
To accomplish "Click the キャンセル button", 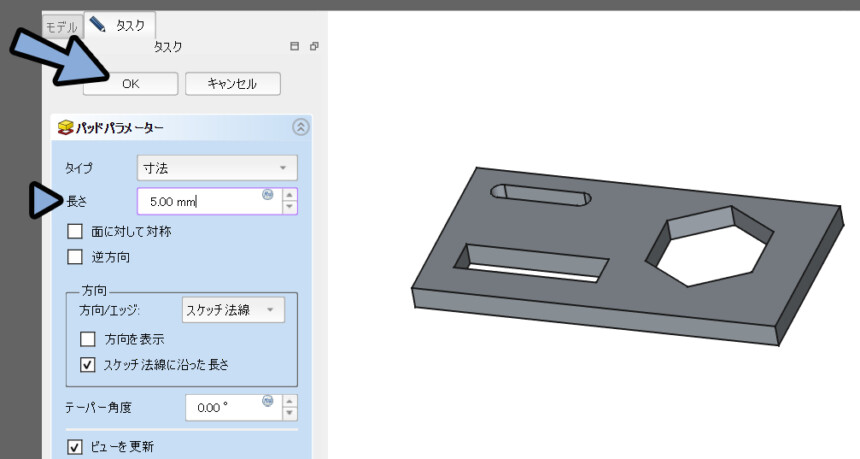I will [233, 84].
